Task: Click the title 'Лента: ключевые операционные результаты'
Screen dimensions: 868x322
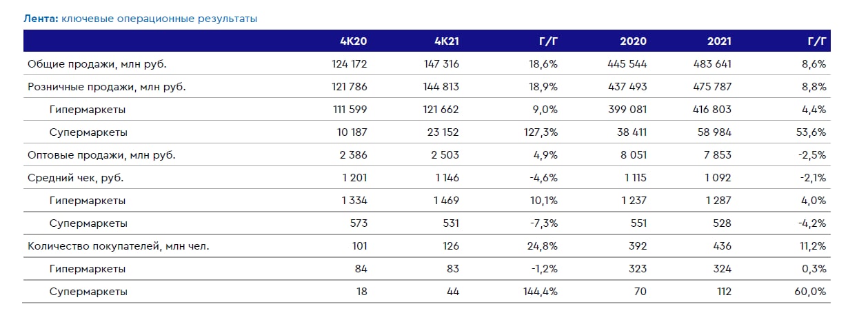Action: pyautogui.click(x=141, y=19)
